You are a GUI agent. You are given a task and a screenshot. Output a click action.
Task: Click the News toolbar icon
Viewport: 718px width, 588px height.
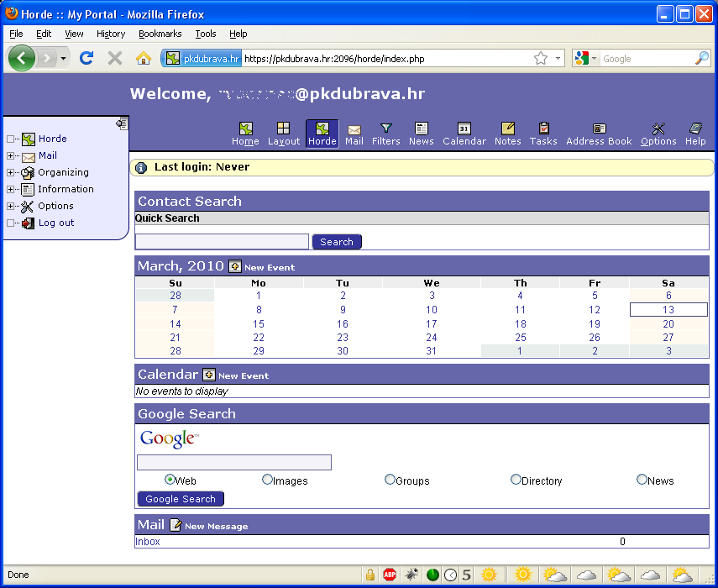tap(421, 134)
